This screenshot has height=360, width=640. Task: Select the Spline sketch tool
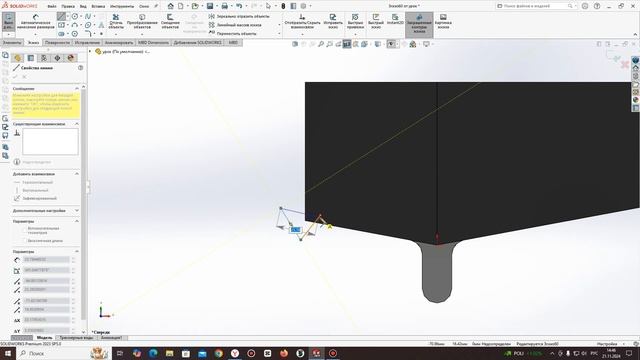pos(88,16)
